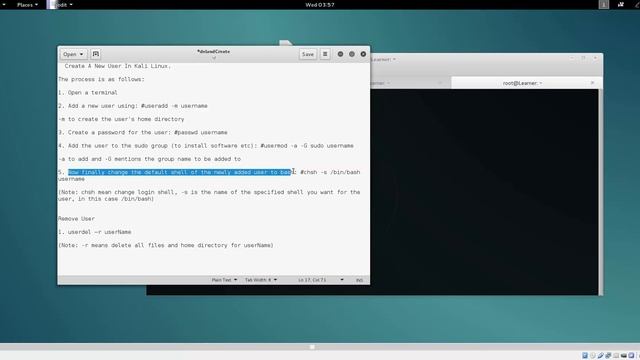Click the 'Create A New User In Kali Linux.' heading
Screen dimensions: 640x360
[x=118, y=66]
